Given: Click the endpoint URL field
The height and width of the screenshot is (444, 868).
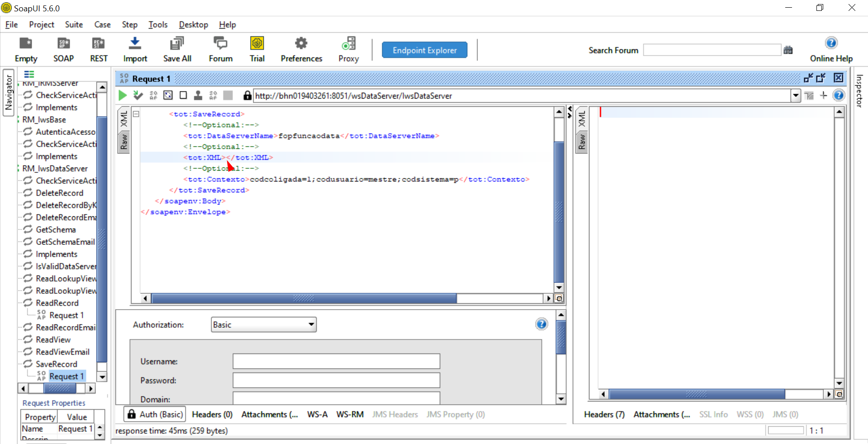Looking at the screenshot, I should click(x=522, y=95).
